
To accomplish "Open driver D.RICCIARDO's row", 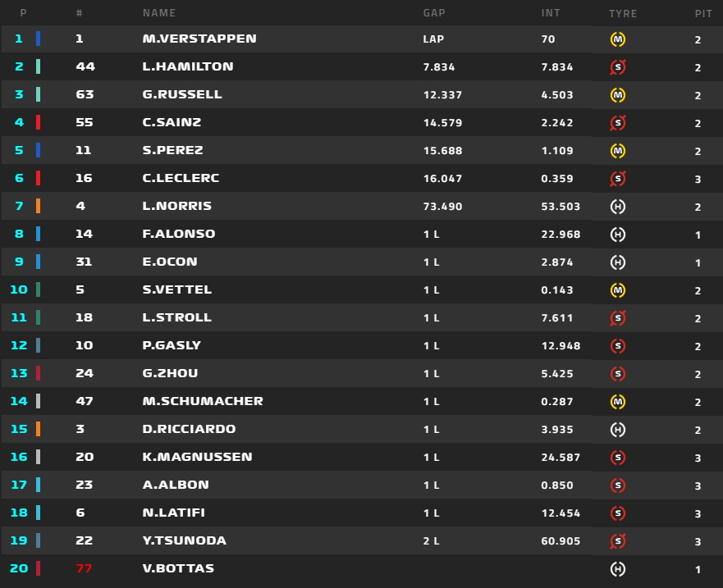I will pos(189,429).
